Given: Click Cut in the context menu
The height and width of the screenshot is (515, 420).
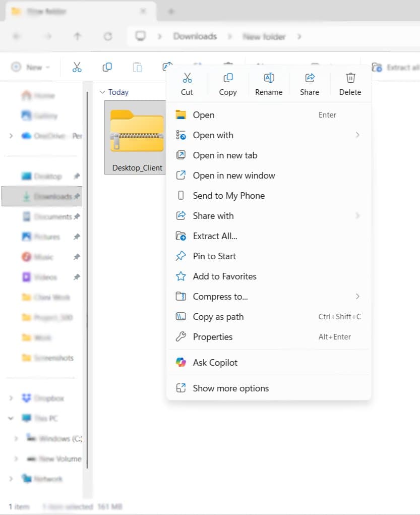Looking at the screenshot, I should 187,84.
